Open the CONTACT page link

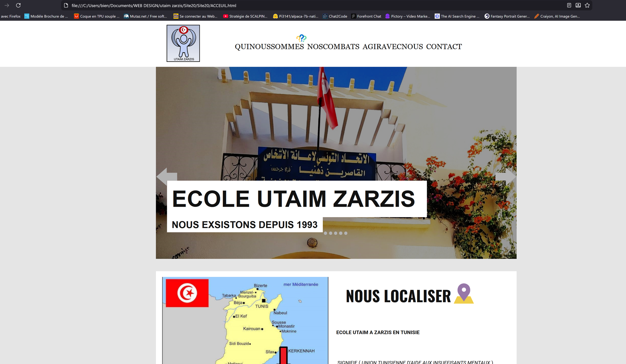pos(444,47)
